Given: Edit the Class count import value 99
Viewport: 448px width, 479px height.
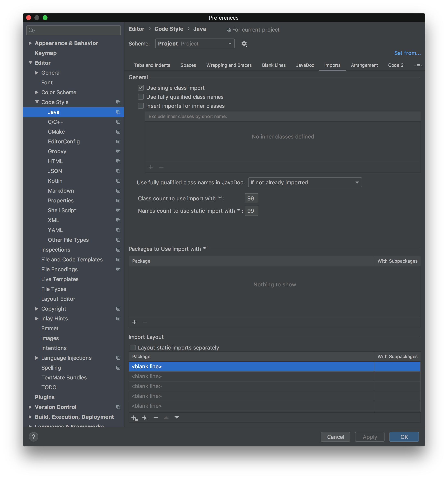Looking at the screenshot, I should 251,198.
